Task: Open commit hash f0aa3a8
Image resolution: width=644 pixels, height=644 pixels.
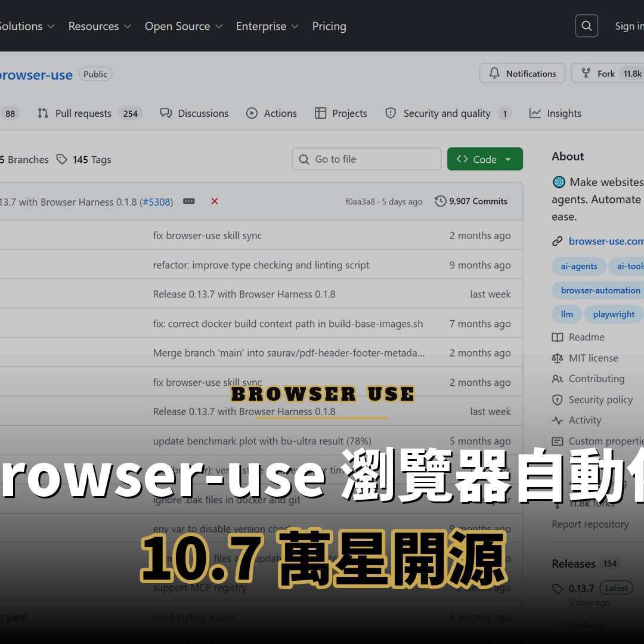Action: coord(360,202)
